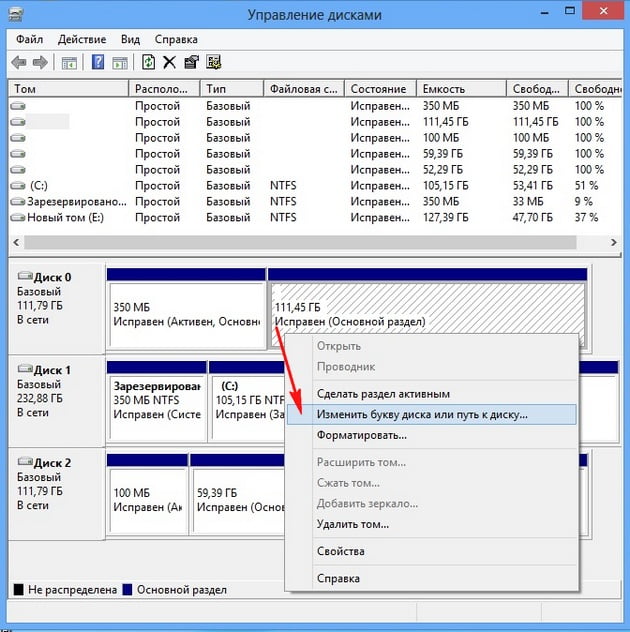Image resolution: width=630 pixels, height=632 pixels.
Task: Click the disk icon beside Диск 0
Action: click(26, 277)
